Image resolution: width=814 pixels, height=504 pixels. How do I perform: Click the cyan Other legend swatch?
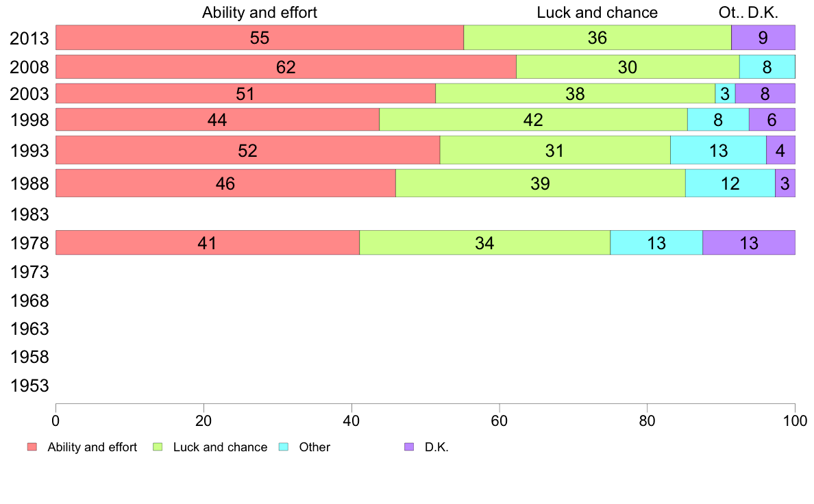tap(284, 447)
